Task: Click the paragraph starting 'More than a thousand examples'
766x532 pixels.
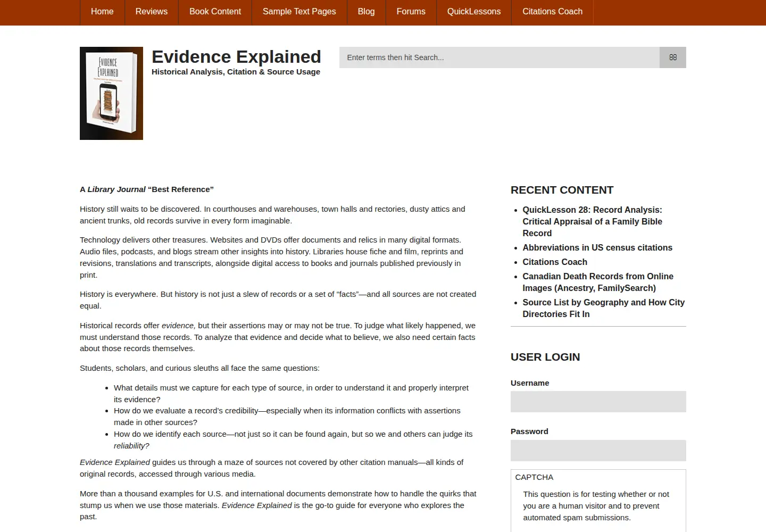Action: coord(278,505)
